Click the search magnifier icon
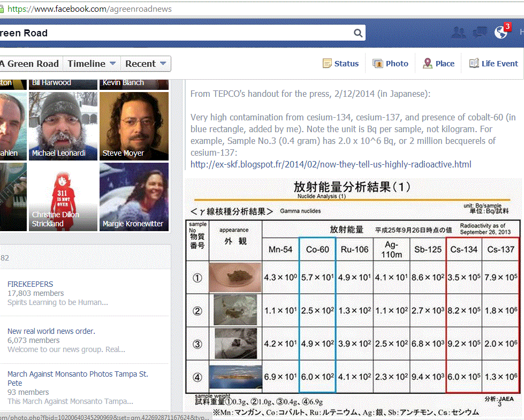524x420 pixels. coord(358,33)
